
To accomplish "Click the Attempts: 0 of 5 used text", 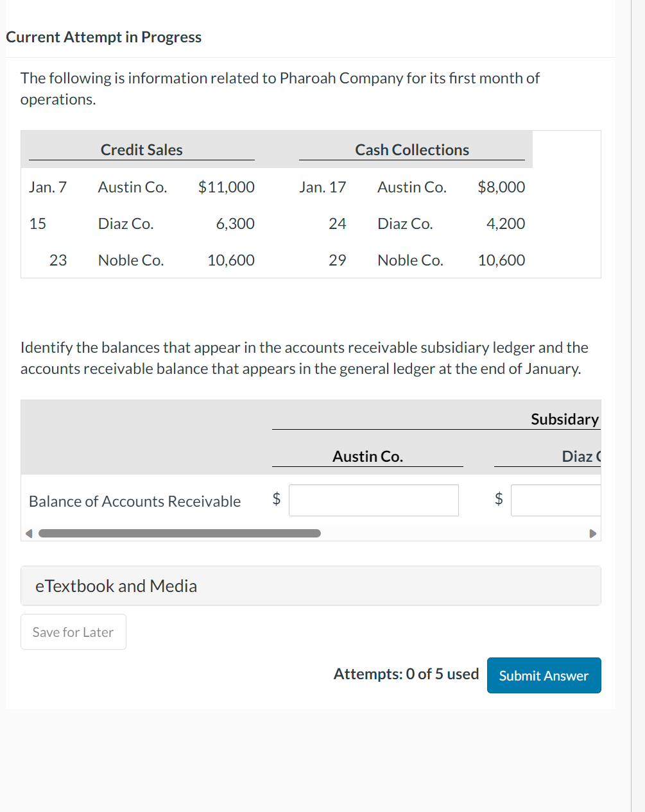I will [406, 674].
